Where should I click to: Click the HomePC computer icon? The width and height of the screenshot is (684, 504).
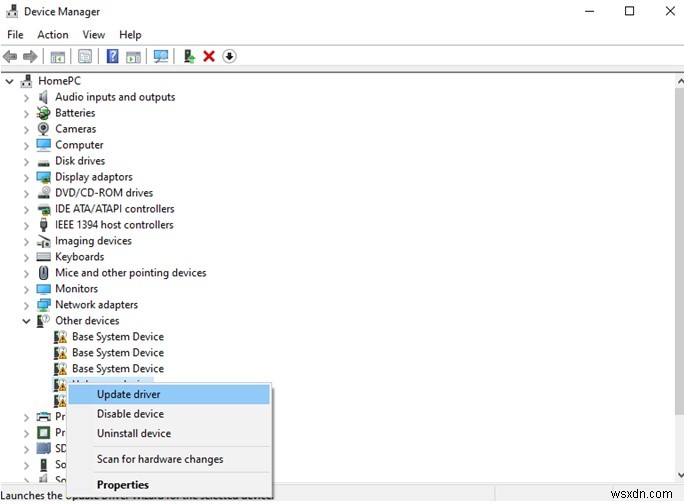[27, 81]
